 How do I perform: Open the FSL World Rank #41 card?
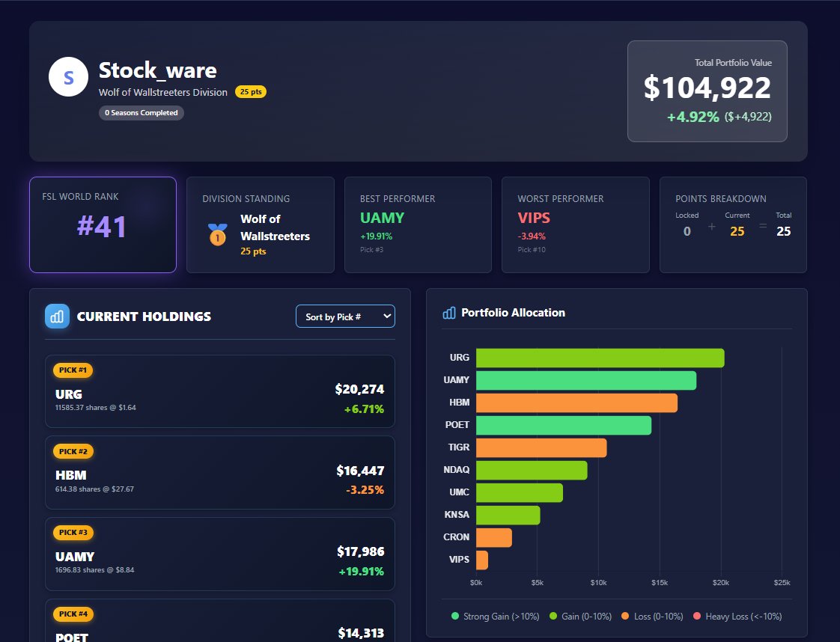point(103,225)
